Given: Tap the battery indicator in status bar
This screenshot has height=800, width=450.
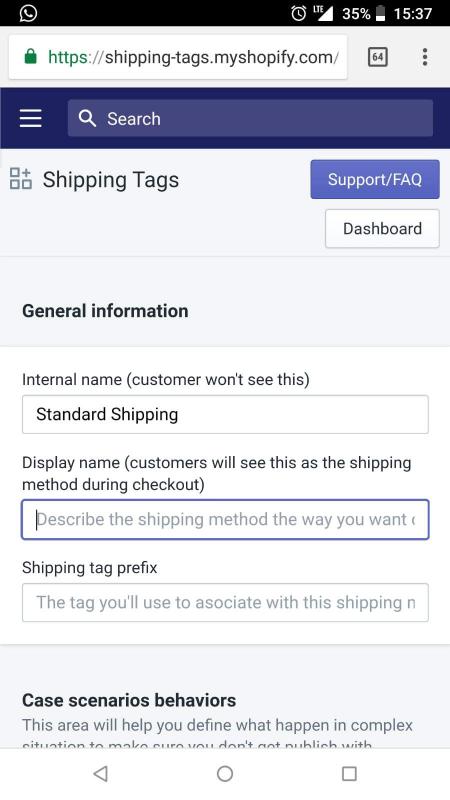Looking at the screenshot, I should [x=380, y=13].
